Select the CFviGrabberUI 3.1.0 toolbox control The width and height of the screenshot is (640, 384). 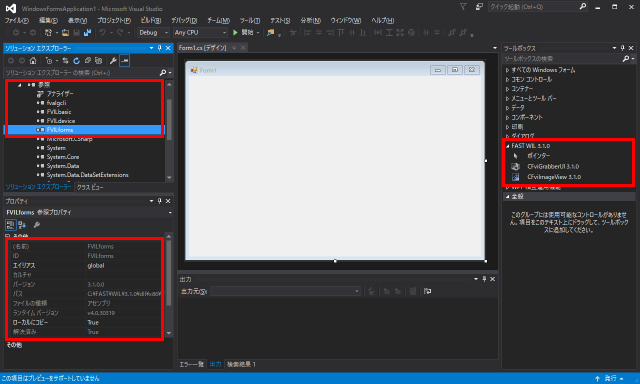click(x=553, y=166)
